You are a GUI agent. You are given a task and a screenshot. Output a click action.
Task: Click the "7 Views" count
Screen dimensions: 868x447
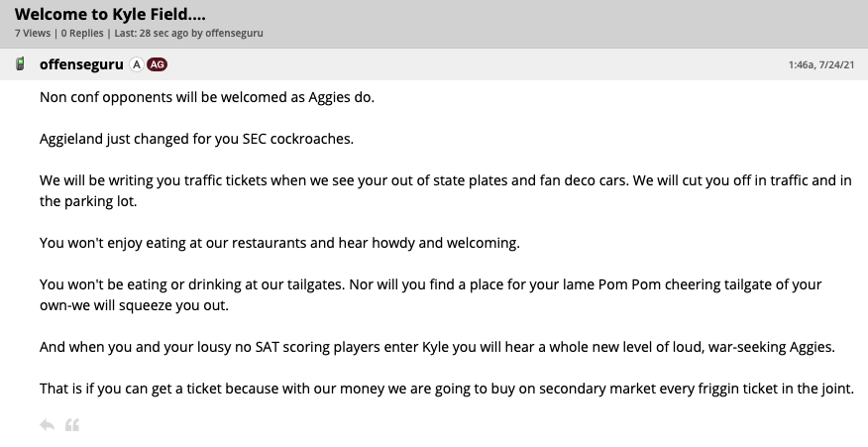click(x=32, y=34)
